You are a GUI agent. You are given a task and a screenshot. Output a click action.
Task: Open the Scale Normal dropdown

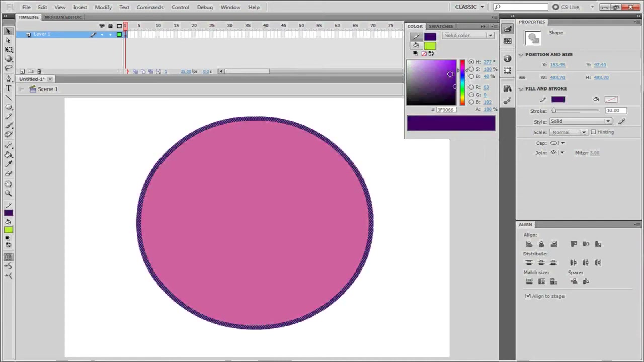point(568,132)
